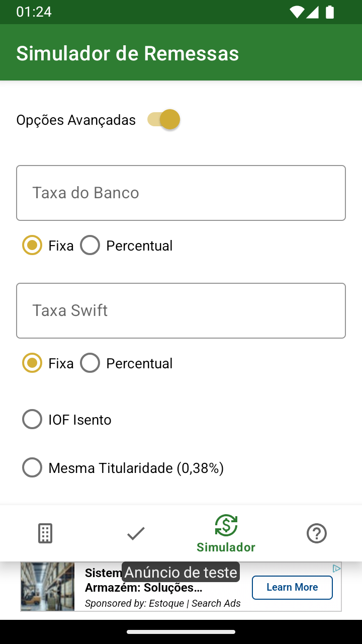362x644 pixels.
Task: Open the building icon tab in bottom bar
Action: [x=45, y=533]
